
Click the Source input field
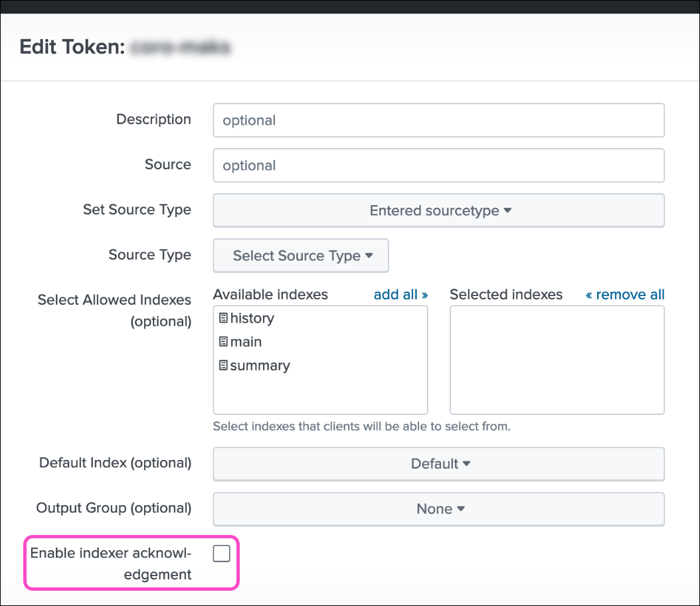(x=438, y=165)
